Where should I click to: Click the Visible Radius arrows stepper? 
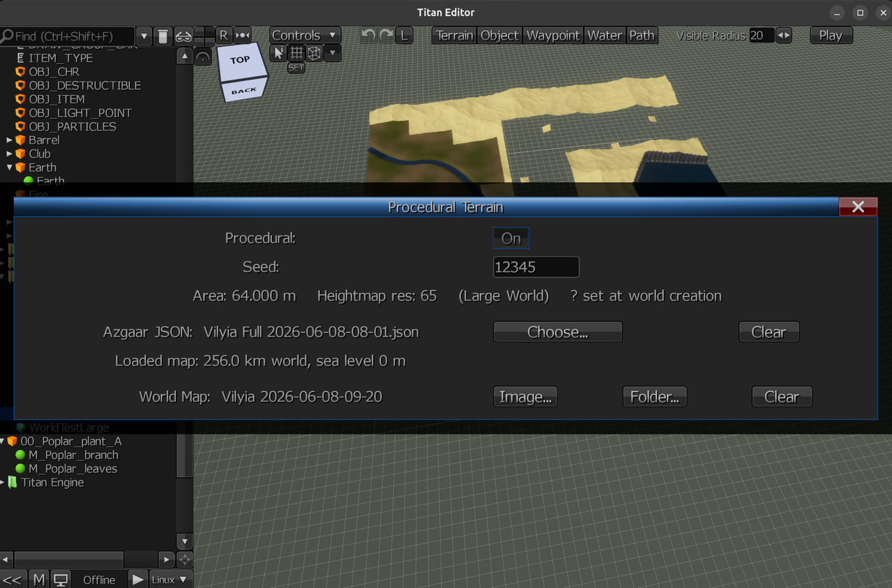[783, 36]
